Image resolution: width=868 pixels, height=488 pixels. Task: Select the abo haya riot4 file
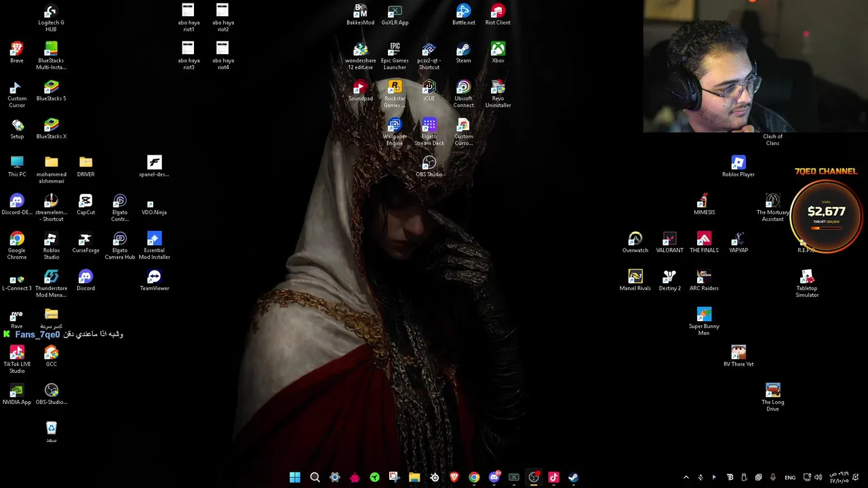[x=222, y=56]
